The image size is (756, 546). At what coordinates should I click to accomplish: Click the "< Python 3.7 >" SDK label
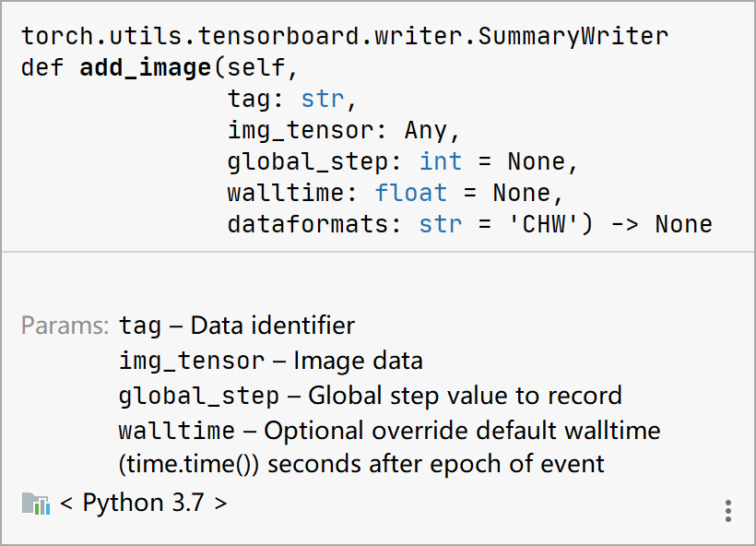tap(143, 504)
